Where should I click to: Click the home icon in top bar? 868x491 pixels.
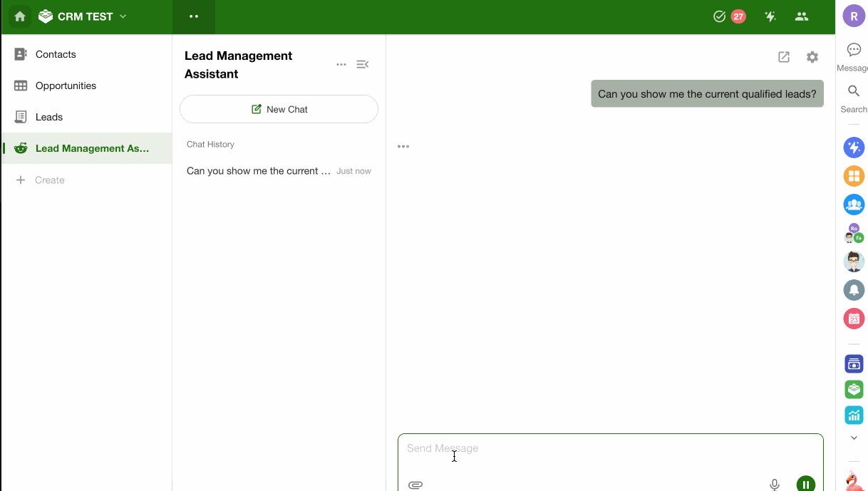click(20, 16)
